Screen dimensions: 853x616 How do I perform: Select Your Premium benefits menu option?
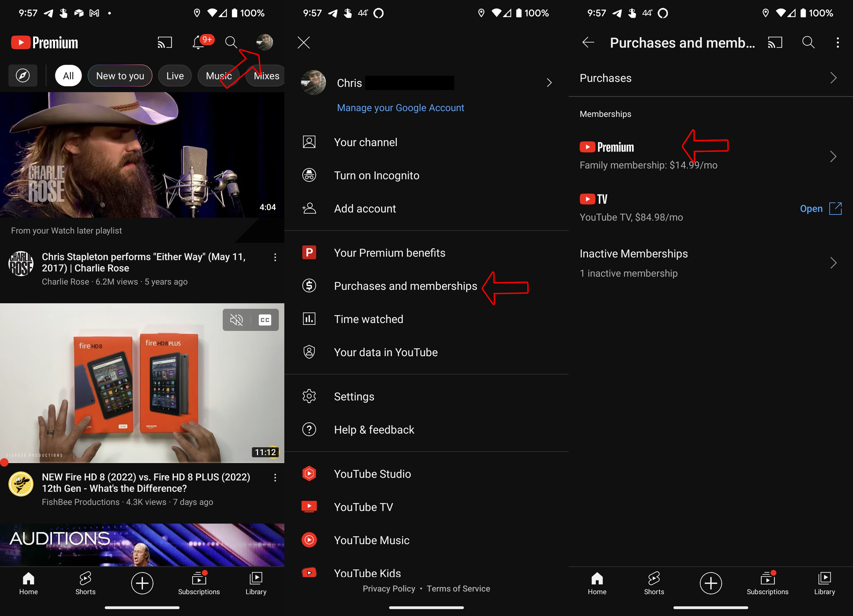389,252
